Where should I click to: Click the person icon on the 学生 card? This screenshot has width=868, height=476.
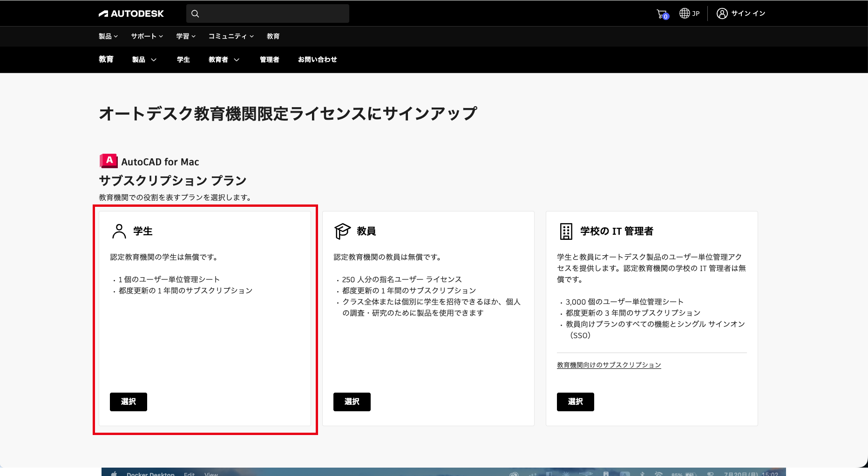click(119, 231)
